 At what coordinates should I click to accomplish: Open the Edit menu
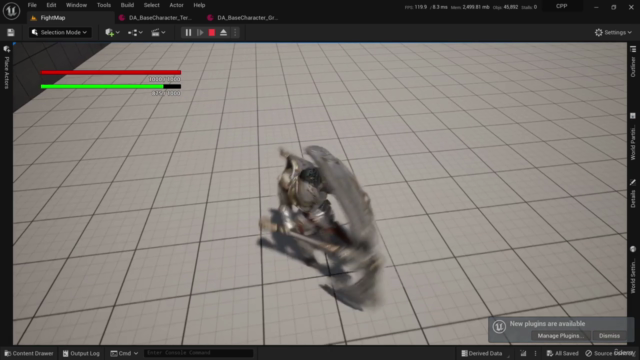[51, 5]
